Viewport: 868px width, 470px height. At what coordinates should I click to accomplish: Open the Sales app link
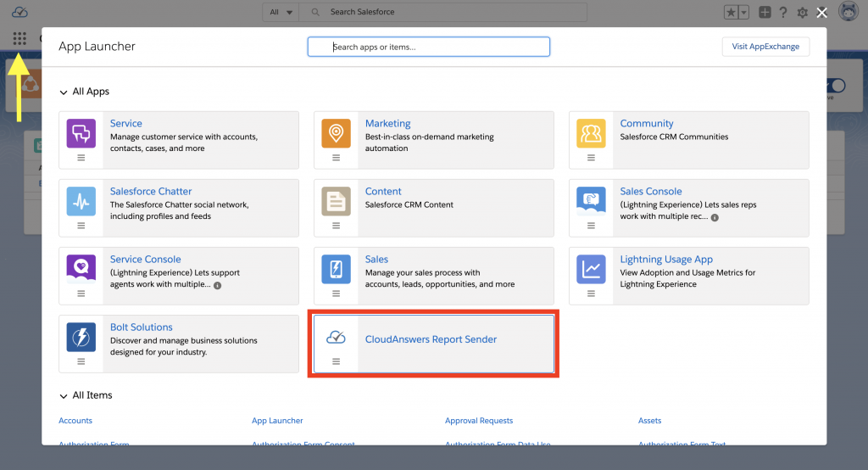pos(376,259)
